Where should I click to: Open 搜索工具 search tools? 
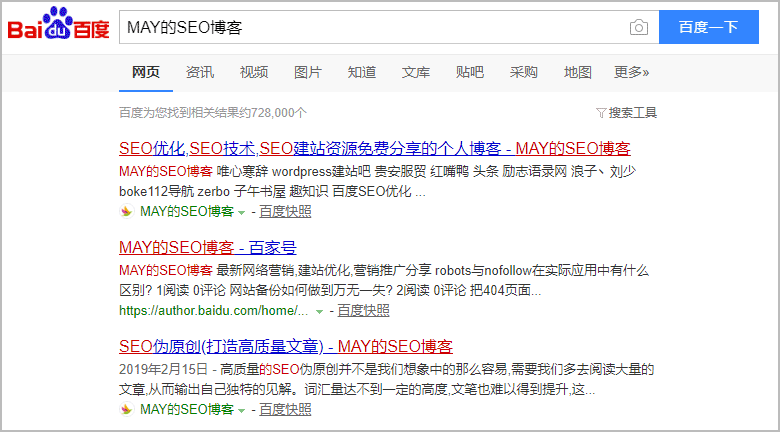(x=633, y=113)
